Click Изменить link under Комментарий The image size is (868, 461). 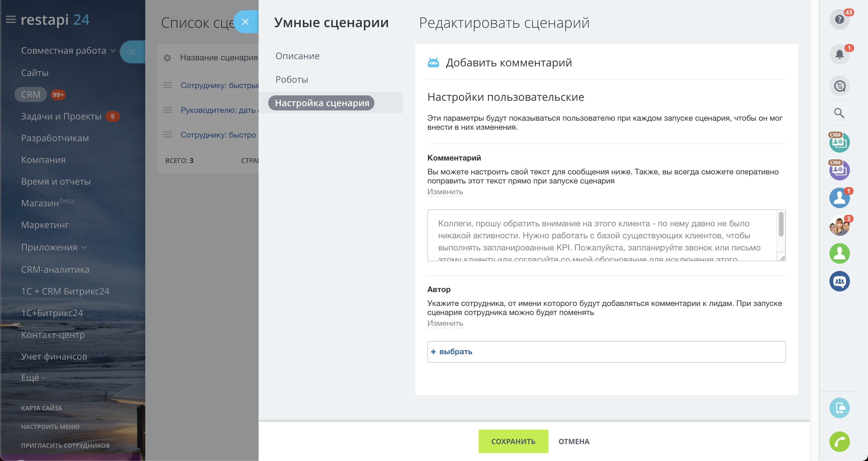pyautogui.click(x=445, y=192)
